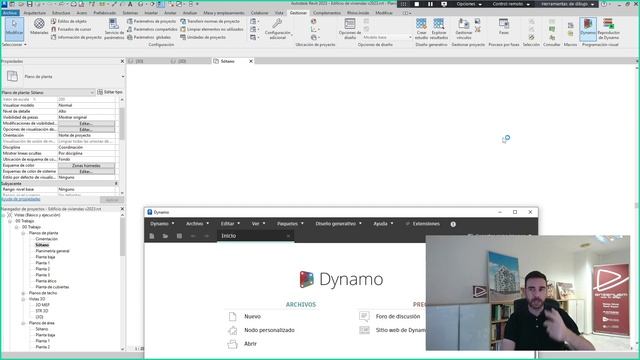
Task: Open Reproductor de Dynamo
Action: tap(609, 29)
